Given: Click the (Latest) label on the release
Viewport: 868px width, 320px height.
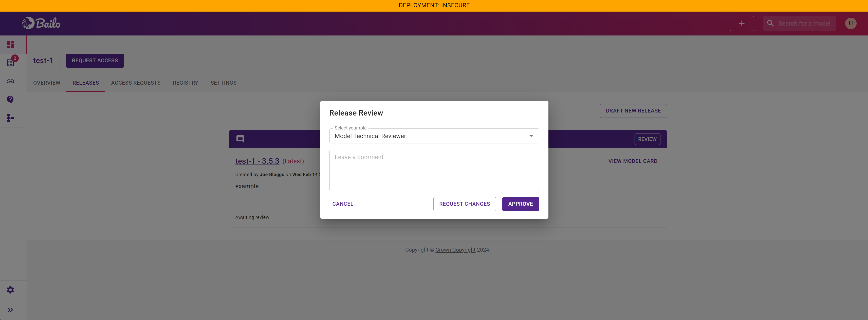Looking at the screenshot, I should (x=293, y=161).
